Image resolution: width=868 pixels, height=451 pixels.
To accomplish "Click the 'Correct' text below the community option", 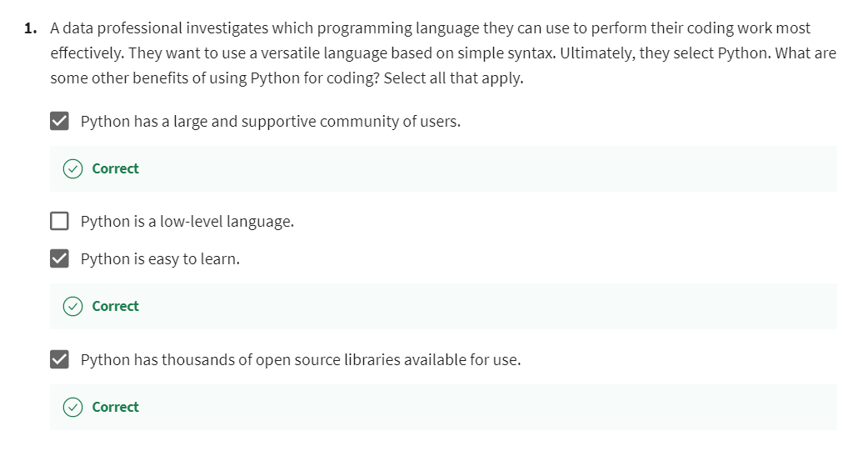I will coord(115,168).
